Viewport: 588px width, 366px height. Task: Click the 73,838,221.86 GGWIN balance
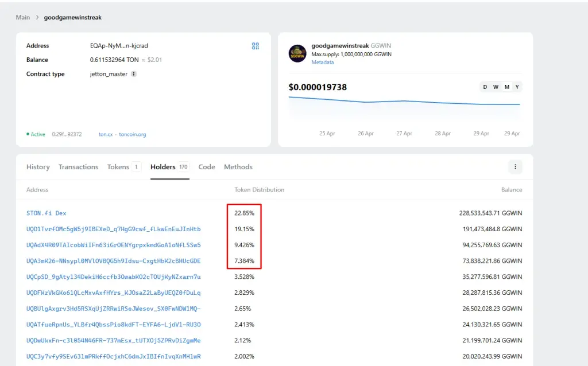[x=492, y=261]
